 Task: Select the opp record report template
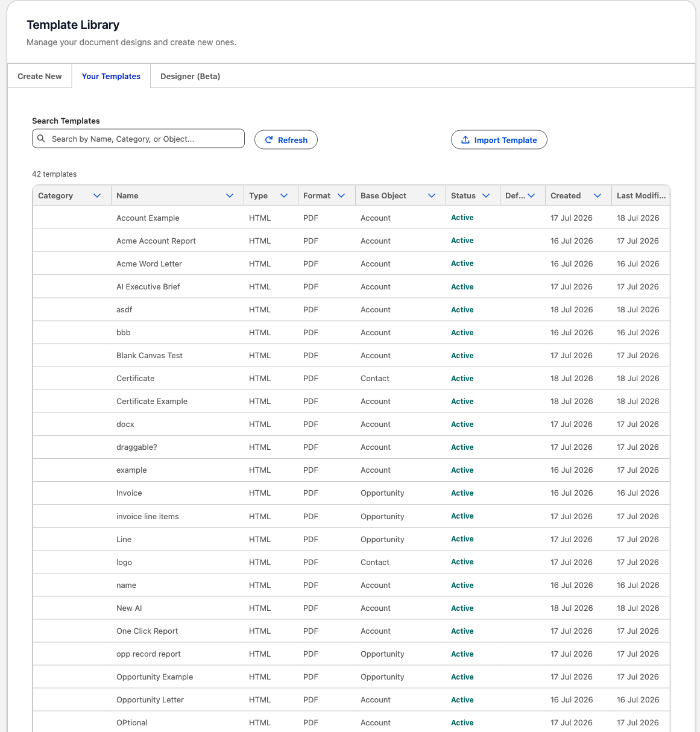(148, 654)
